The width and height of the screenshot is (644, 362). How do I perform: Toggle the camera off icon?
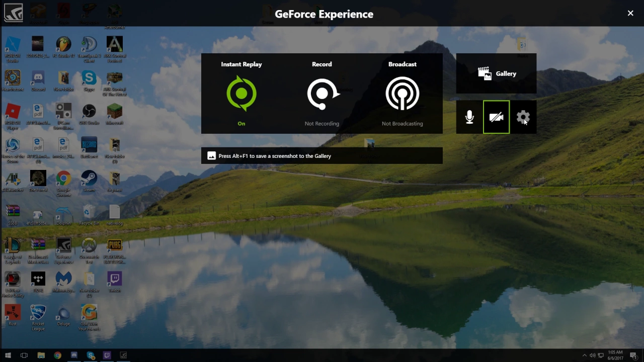496,117
